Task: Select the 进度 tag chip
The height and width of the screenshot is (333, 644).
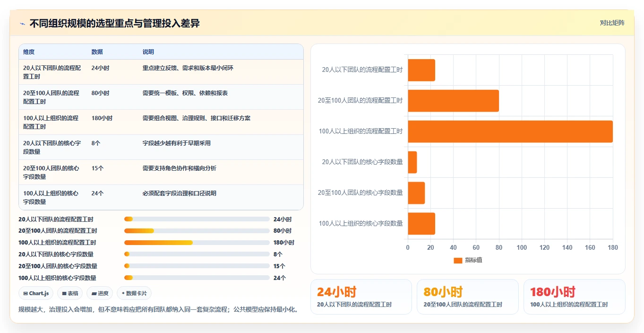Action: [x=100, y=293]
